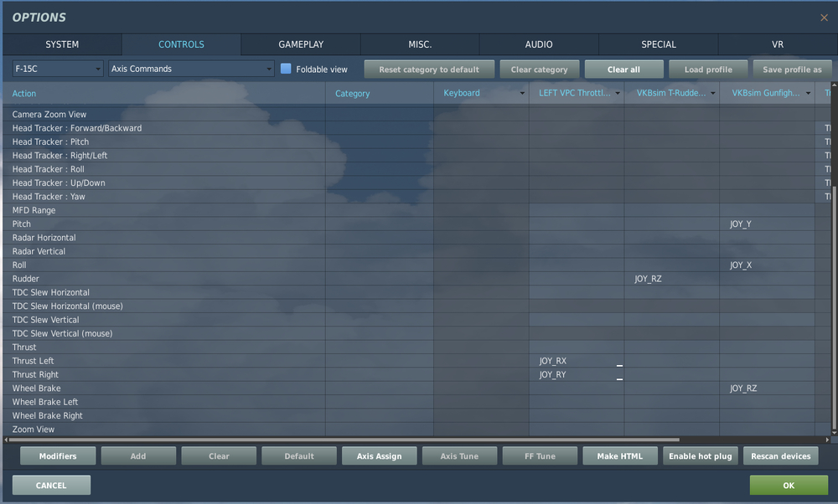Confirm settings with the OK button
Viewport: 838px width, 504px height.
pyautogui.click(x=788, y=485)
